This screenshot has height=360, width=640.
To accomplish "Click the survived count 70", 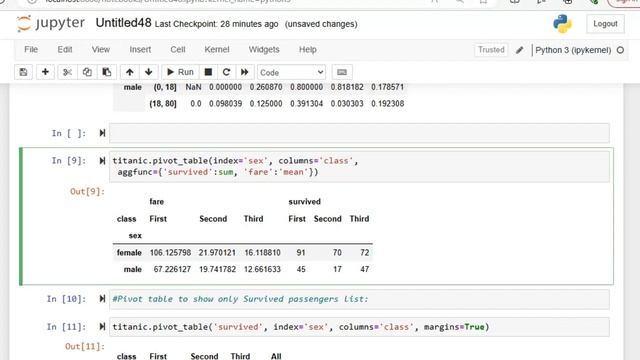I will pos(337,253).
